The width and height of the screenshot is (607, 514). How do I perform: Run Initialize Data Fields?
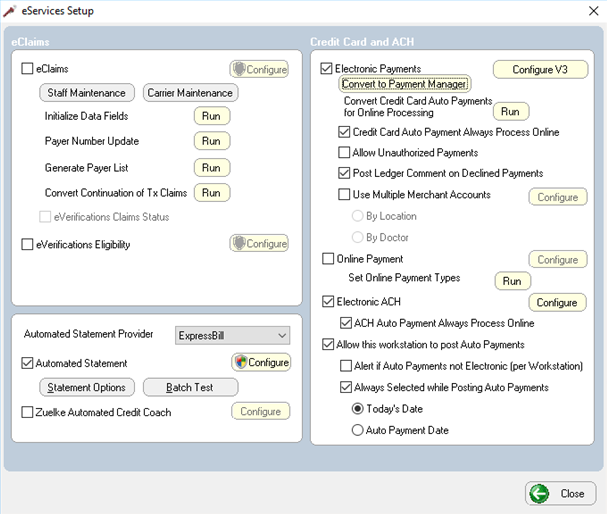(212, 116)
